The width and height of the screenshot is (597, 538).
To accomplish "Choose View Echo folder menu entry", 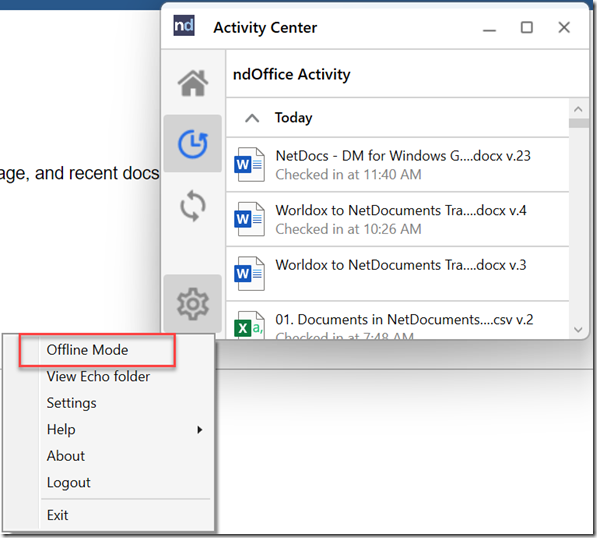I will tap(98, 377).
